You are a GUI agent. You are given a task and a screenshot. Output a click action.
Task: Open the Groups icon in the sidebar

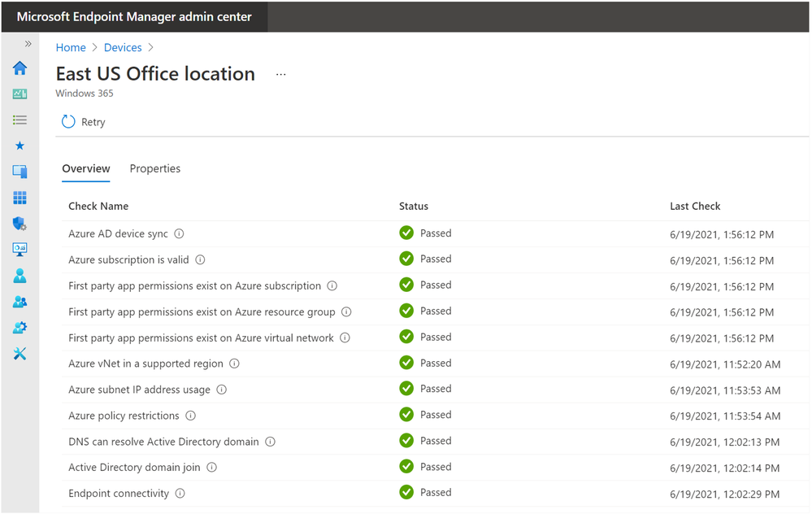coord(20,302)
